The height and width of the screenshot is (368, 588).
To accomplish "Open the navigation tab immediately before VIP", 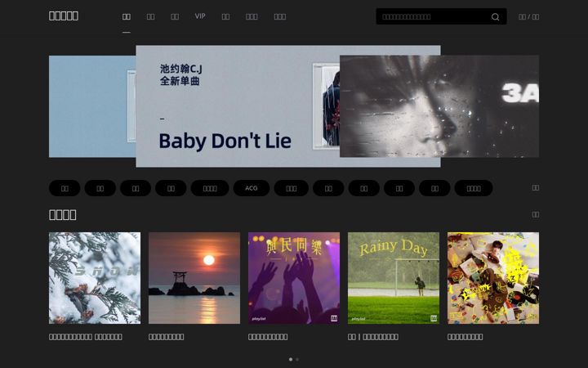I will click(x=175, y=16).
